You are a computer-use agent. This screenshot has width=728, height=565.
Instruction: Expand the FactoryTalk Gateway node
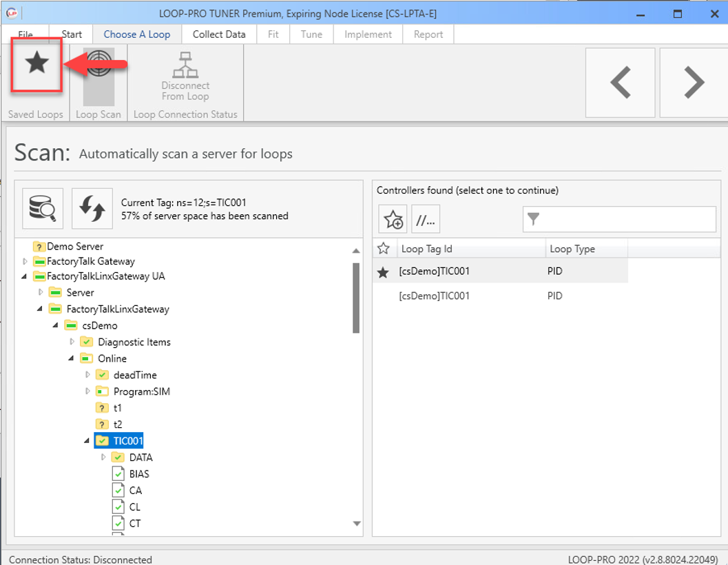[25, 261]
